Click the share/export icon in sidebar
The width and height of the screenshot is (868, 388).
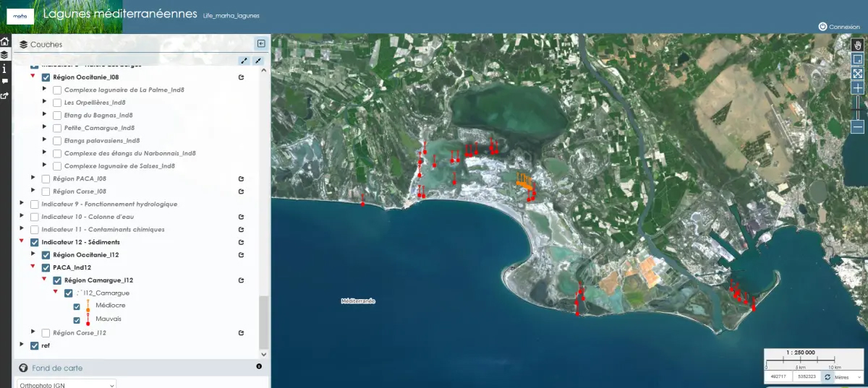click(4, 95)
